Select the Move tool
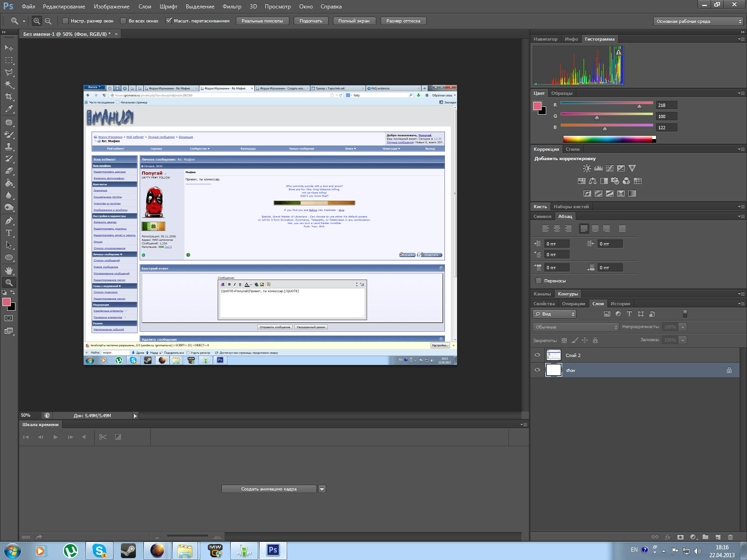The image size is (747, 560). coord(9,48)
